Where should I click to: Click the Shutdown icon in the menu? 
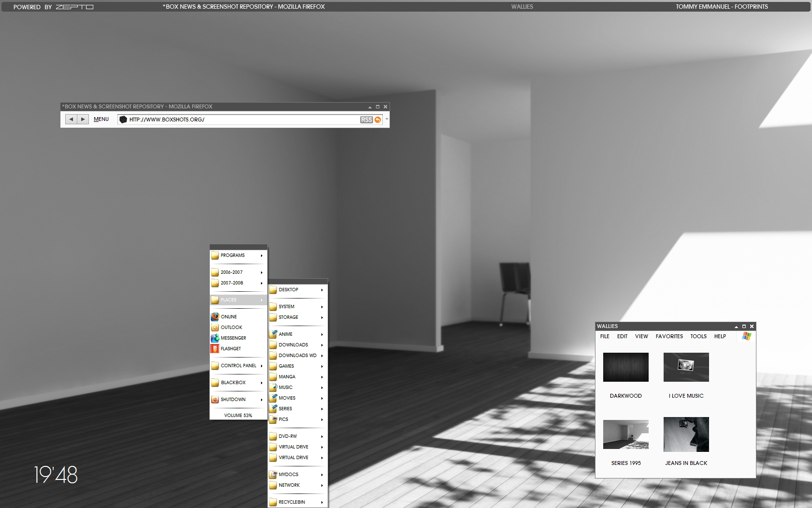(x=215, y=399)
